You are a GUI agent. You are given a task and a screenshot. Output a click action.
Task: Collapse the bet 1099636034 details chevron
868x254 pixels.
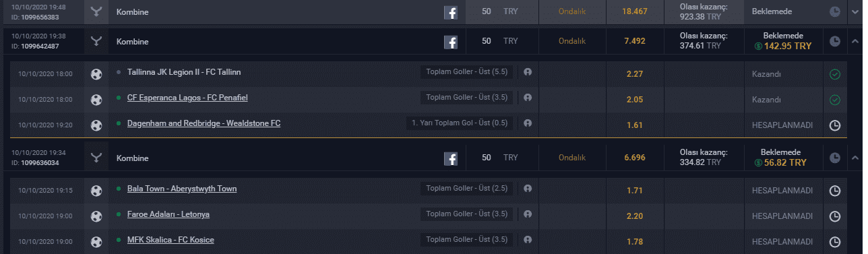coord(855,158)
